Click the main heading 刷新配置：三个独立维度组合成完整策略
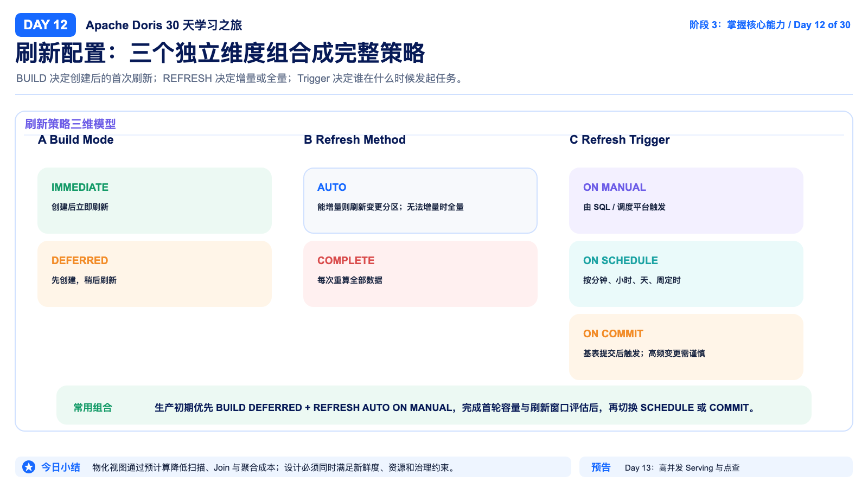Viewport: 868px width, 488px height. [x=220, y=53]
